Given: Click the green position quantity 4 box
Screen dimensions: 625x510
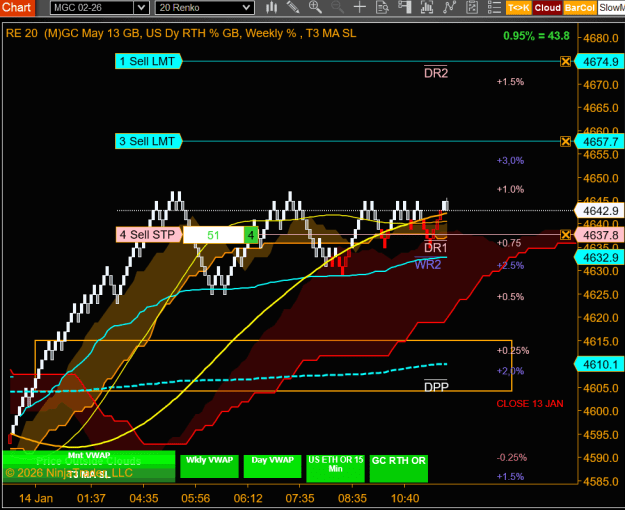Looking at the screenshot, I should tap(251, 235).
